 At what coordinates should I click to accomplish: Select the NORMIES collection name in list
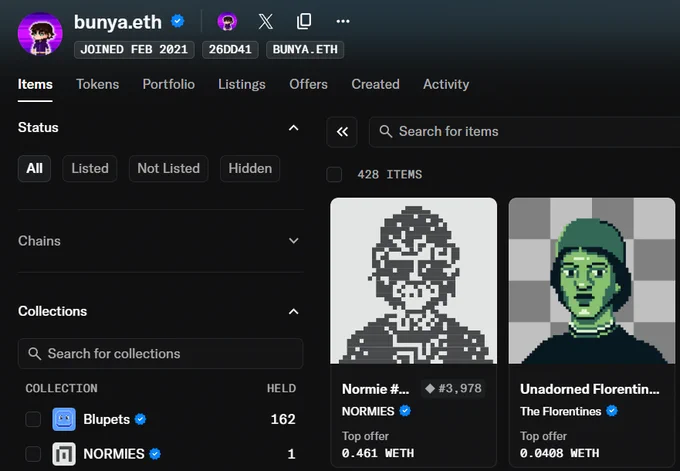point(114,454)
